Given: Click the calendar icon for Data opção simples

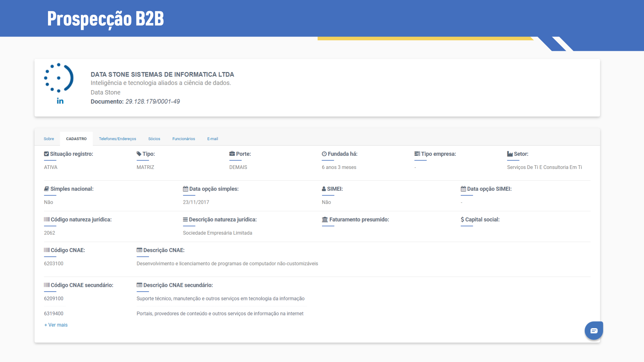Looking at the screenshot, I should click(x=185, y=189).
